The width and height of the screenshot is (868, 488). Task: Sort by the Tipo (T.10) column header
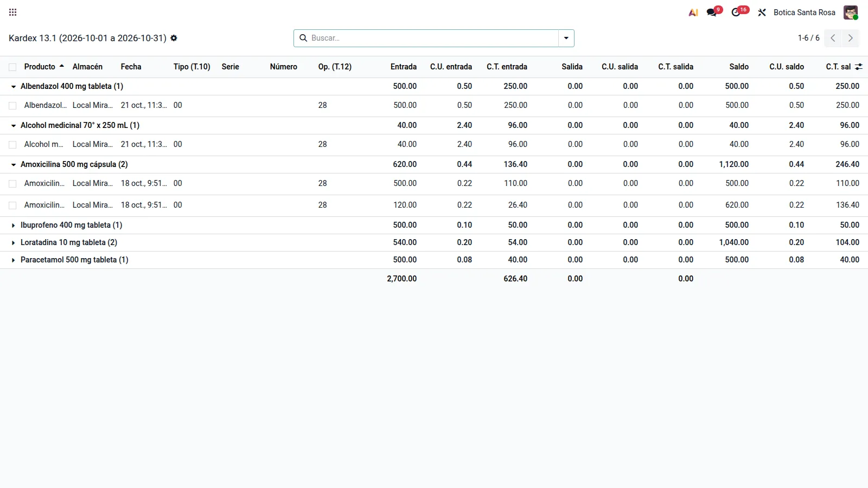tap(192, 67)
